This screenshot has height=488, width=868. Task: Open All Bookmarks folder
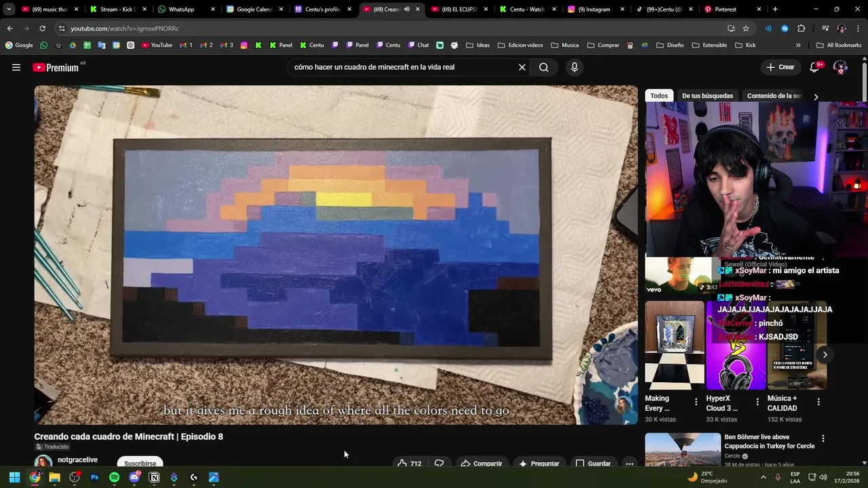[x=839, y=45]
